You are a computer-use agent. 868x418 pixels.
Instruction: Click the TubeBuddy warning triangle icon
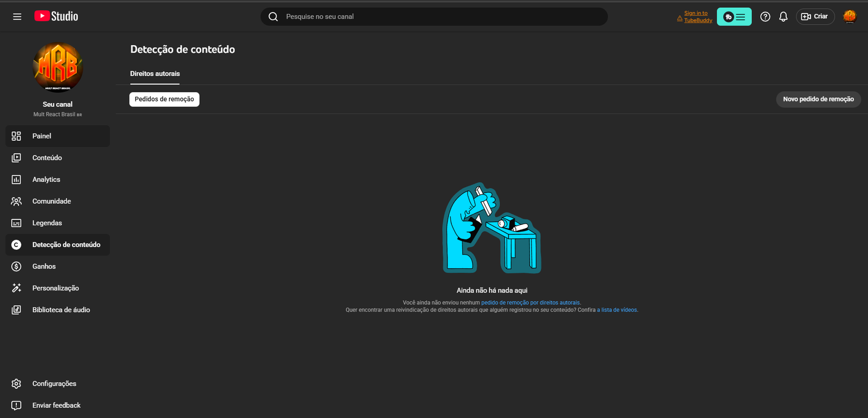(680, 18)
